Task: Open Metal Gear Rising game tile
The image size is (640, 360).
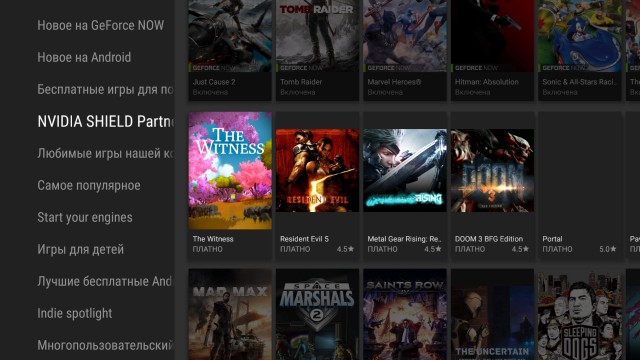Action: [405, 185]
